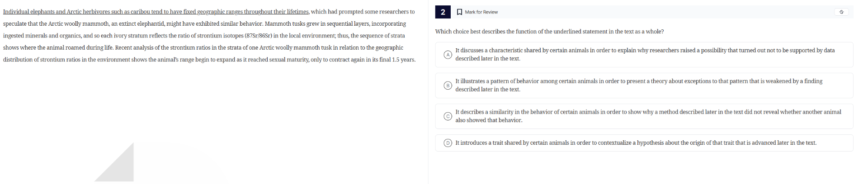Viewport: 868px width, 184px height.
Task: Click answer text starting "It introduces a trait"
Action: 636,143
